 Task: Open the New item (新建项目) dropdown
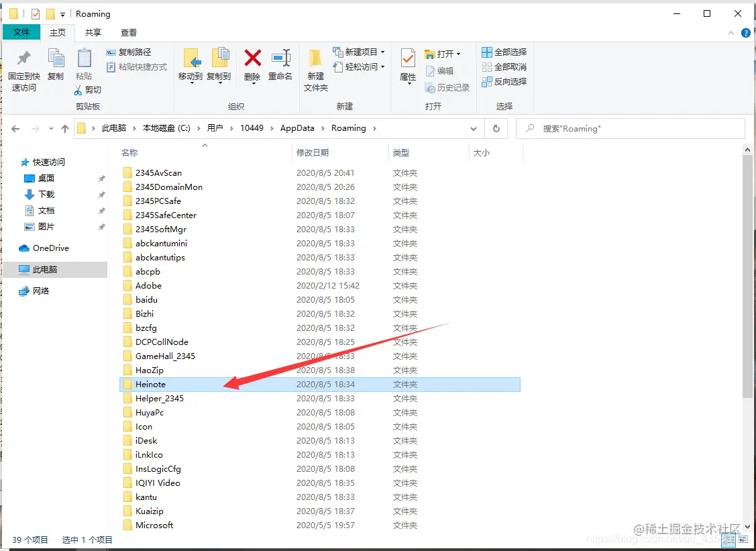(359, 52)
